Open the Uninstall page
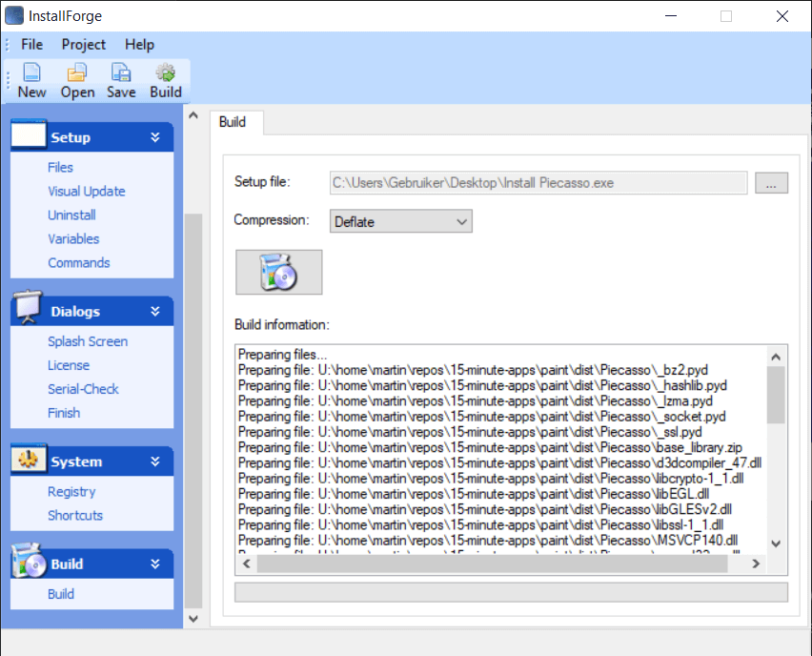This screenshot has height=656, width=812. click(x=71, y=215)
